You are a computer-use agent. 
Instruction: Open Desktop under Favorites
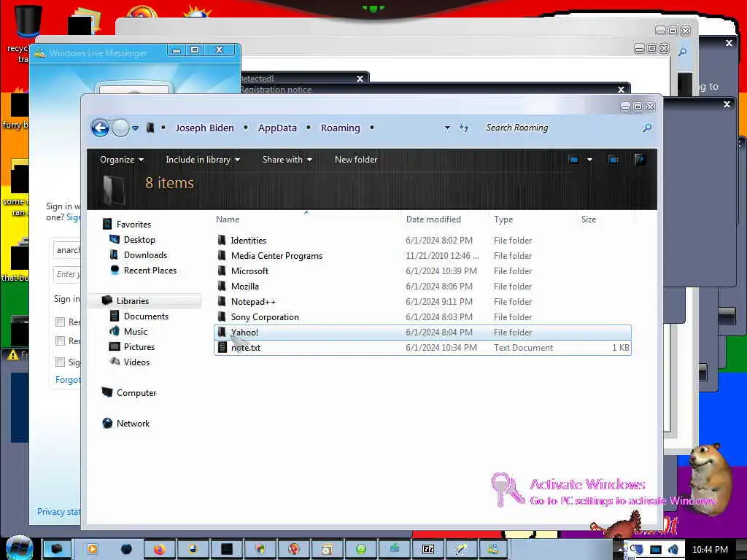pos(139,239)
